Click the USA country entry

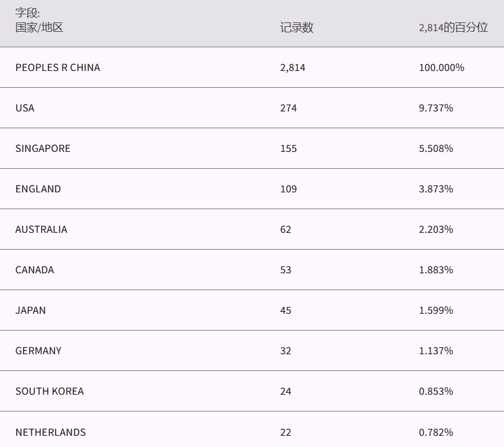click(25, 108)
